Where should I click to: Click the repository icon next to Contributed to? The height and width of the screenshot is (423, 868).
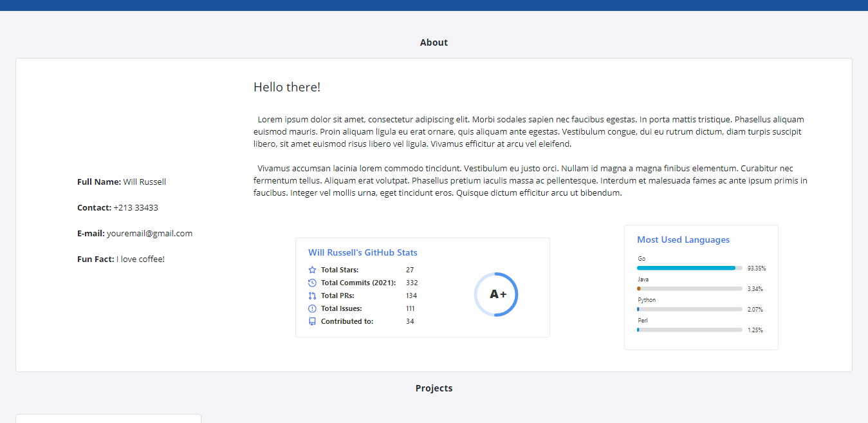(313, 321)
